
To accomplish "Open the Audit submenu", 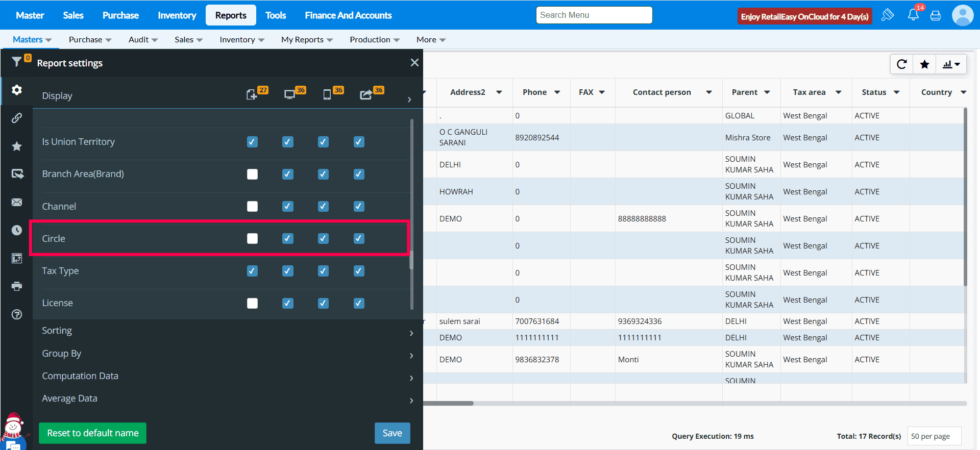I will [x=143, y=40].
